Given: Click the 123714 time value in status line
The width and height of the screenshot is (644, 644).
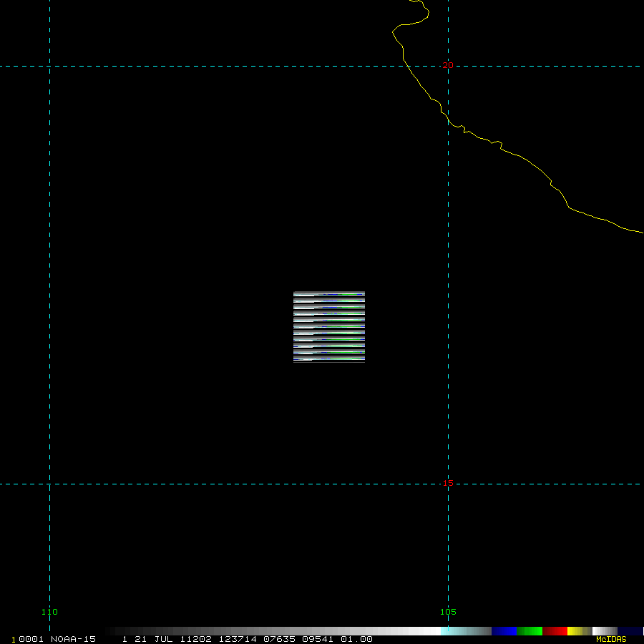Looking at the screenshot, I should (x=238, y=639).
